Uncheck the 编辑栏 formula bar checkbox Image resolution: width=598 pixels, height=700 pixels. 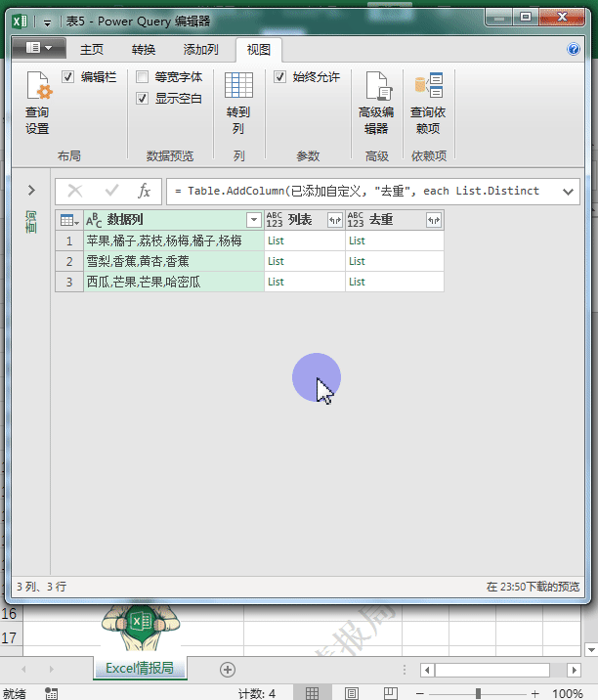68,77
